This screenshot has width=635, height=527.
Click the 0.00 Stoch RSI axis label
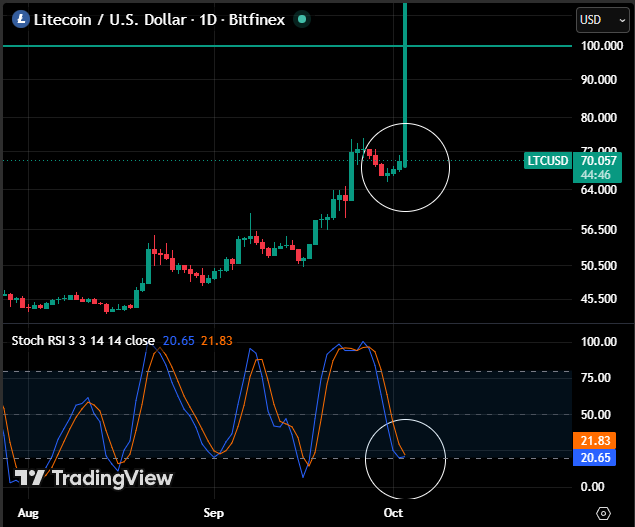pyautogui.click(x=592, y=486)
